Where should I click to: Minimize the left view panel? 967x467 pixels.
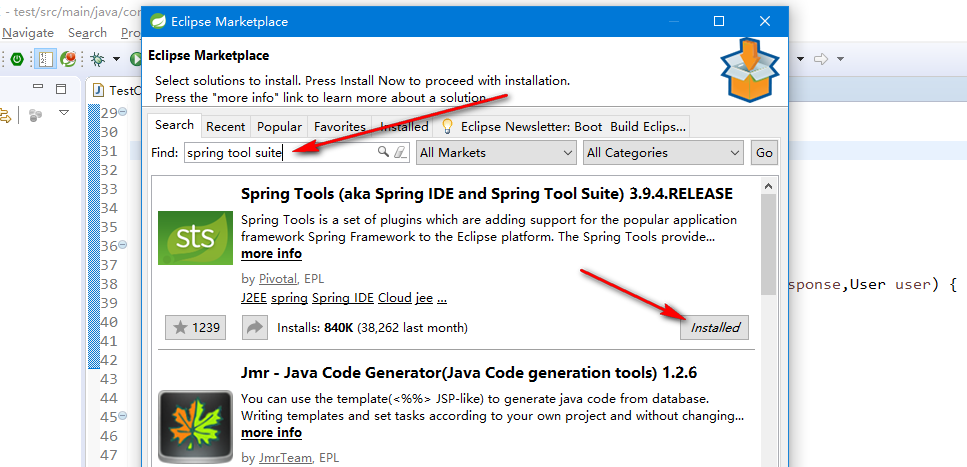click(38, 88)
